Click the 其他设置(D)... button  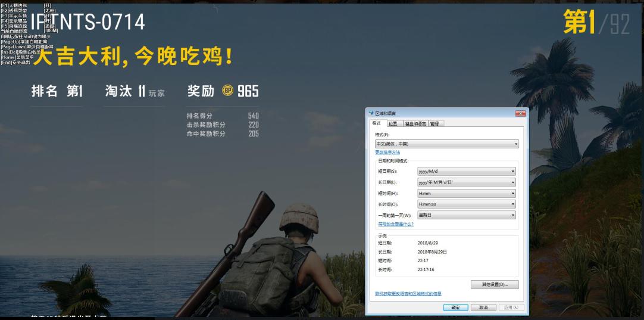(x=495, y=285)
